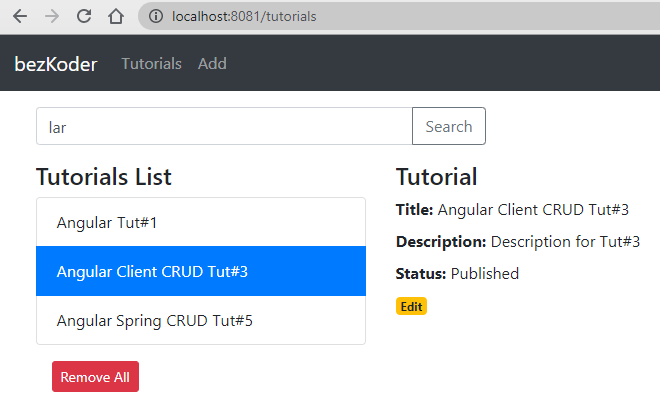
Task: Click the browser forward arrow
Action: pyautogui.click(x=52, y=17)
